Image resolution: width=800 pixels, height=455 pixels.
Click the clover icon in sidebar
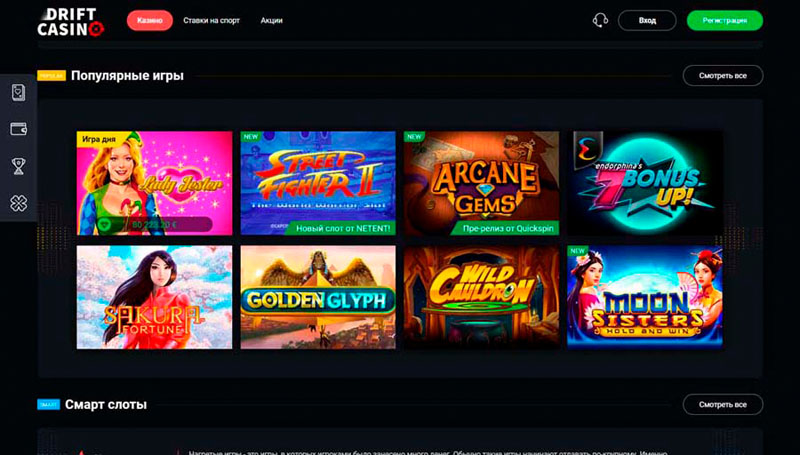tap(18, 201)
